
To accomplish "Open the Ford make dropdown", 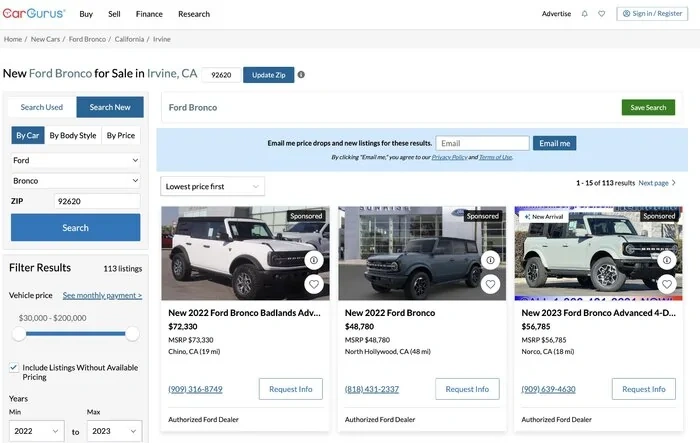I will tap(75, 160).
